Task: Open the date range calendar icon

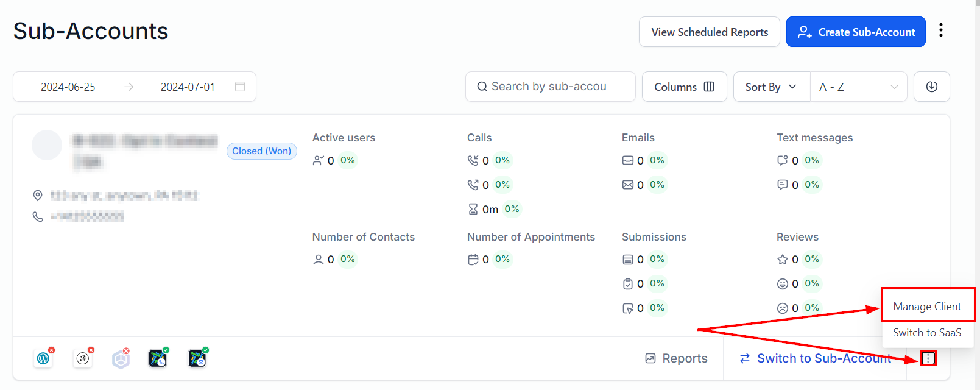Action: [x=240, y=87]
